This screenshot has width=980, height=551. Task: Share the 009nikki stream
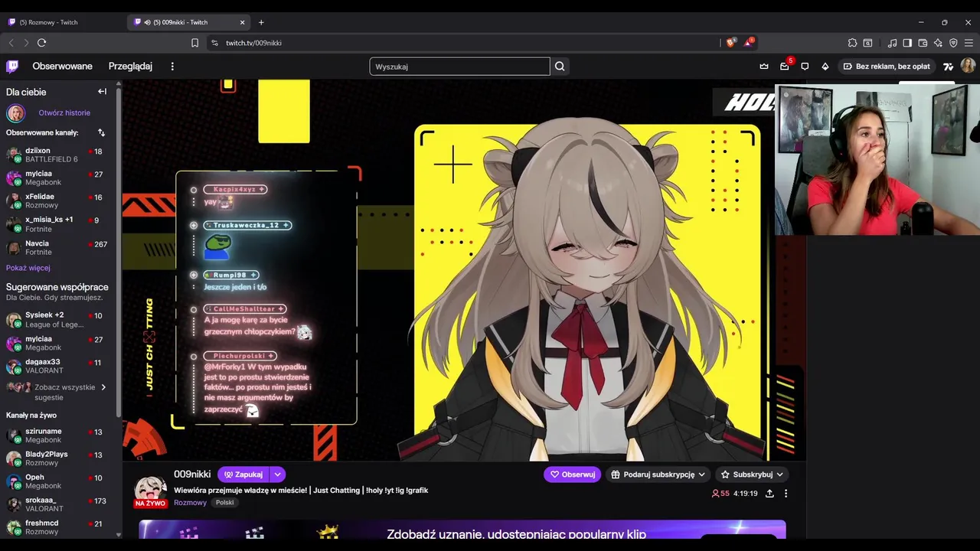point(769,494)
